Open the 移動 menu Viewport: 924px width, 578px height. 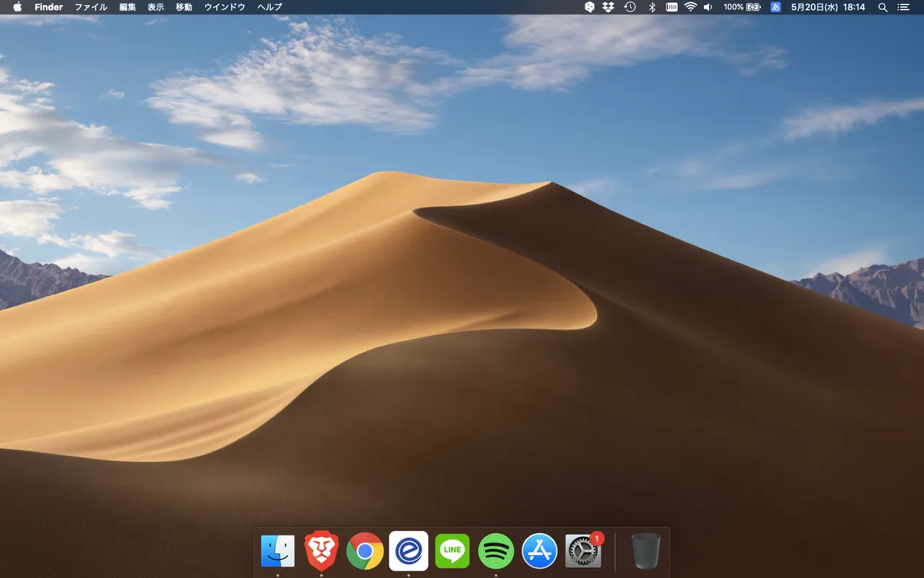(x=184, y=7)
